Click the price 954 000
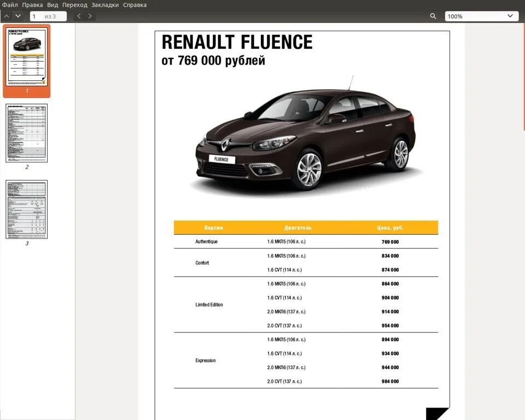Image resolution: width=525 pixels, height=420 pixels. pyautogui.click(x=390, y=325)
